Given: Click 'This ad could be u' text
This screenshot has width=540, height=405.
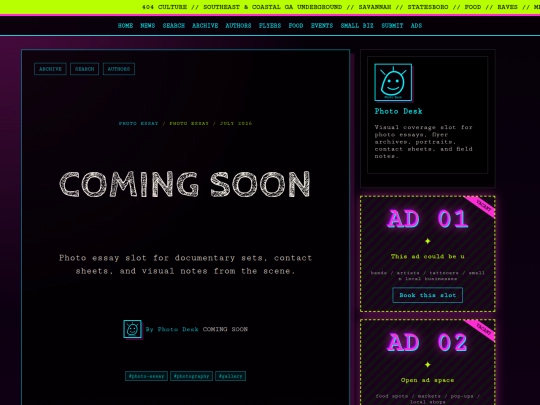Looking at the screenshot, I should (427, 257).
